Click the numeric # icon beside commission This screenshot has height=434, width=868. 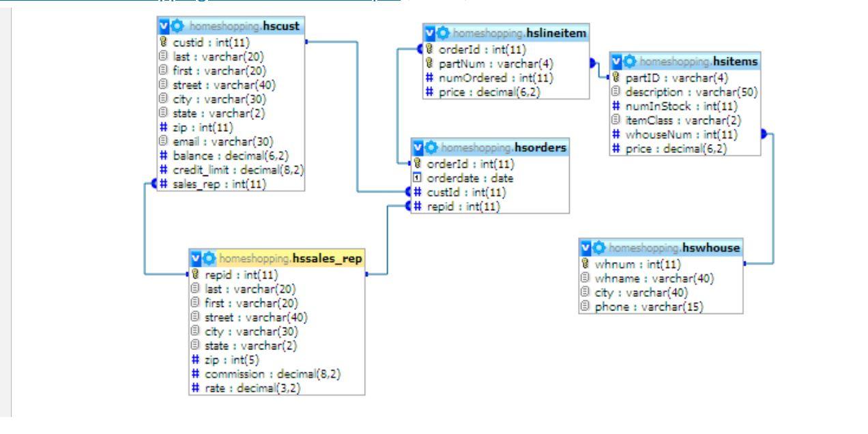pos(197,373)
